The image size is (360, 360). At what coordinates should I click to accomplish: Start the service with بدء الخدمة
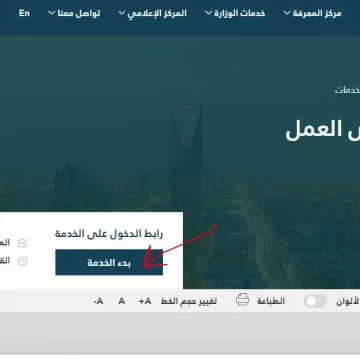pos(109,262)
